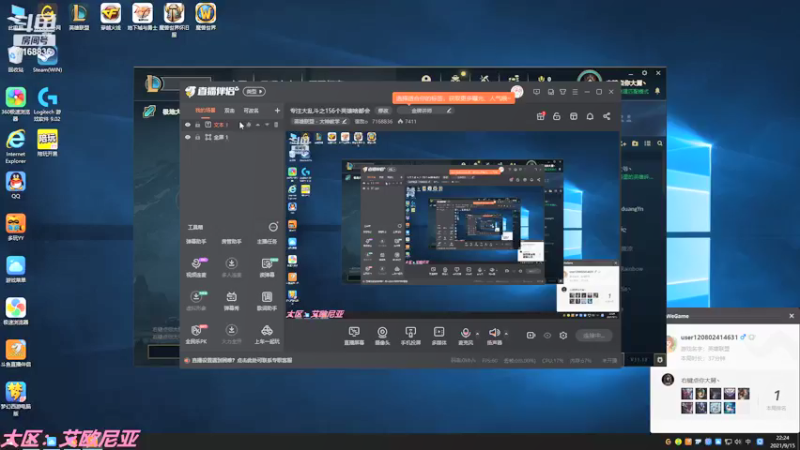Open the message icon in title bar
The height and width of the screenshot is (450, 800).
[536, 92]
